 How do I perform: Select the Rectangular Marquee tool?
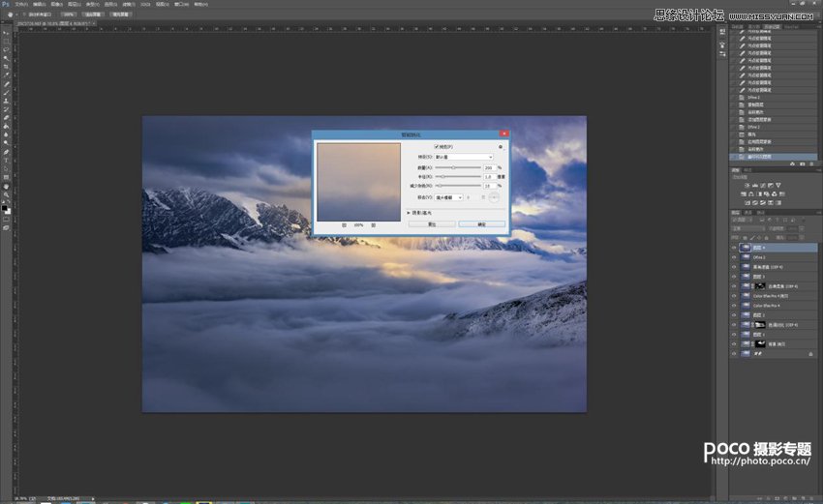7,41
